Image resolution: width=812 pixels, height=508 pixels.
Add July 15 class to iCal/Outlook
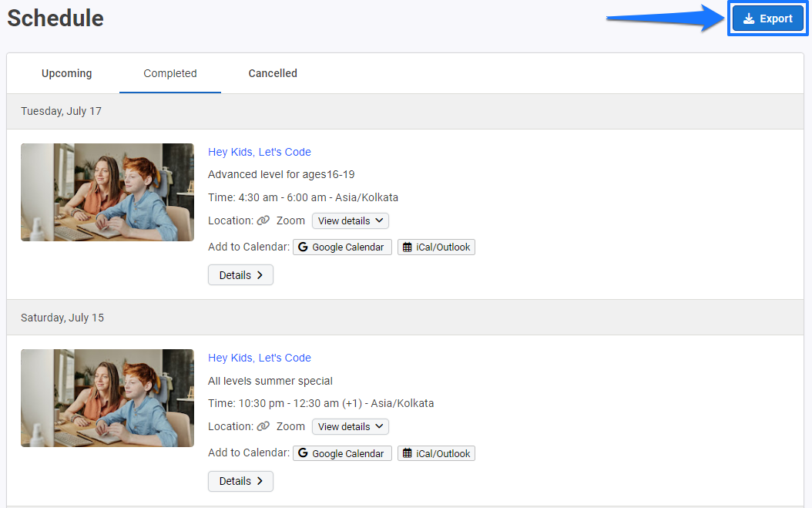(x=436, y=453)
